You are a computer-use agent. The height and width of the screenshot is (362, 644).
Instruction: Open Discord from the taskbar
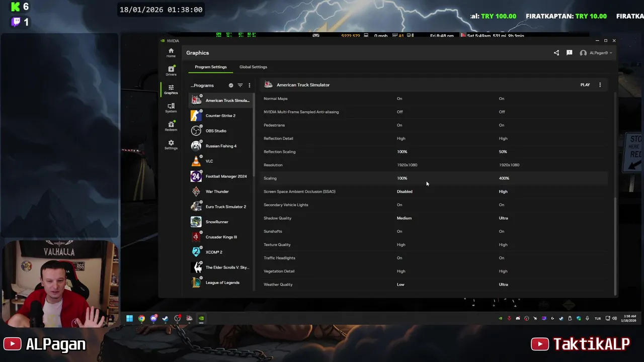click(x=153, y=318)
